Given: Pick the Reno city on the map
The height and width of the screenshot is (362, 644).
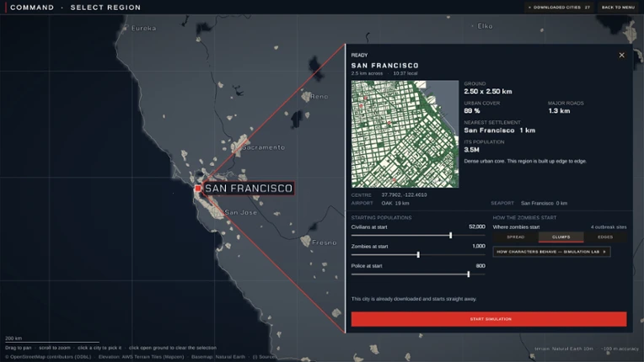Looking at the screenshot, I should [319, 96].
